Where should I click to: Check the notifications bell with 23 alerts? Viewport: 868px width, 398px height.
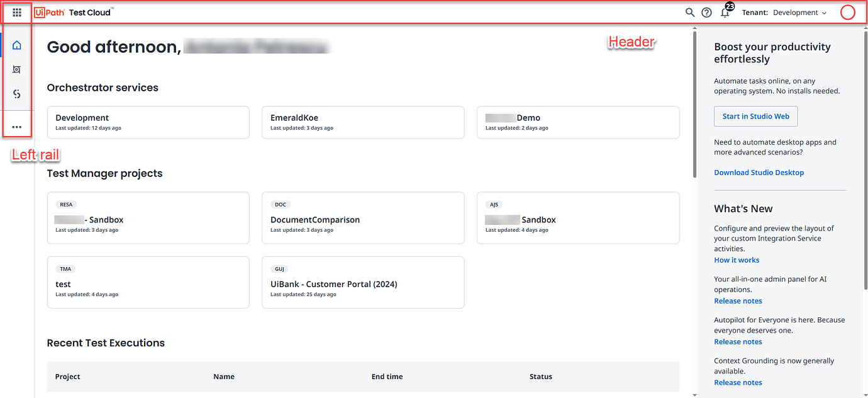(x=725, y=12)
